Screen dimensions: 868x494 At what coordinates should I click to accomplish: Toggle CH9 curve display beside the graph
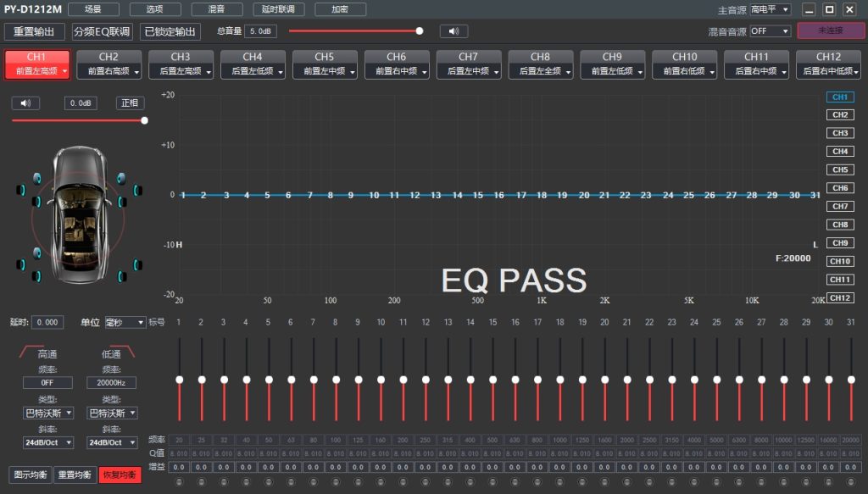(840, 242)
